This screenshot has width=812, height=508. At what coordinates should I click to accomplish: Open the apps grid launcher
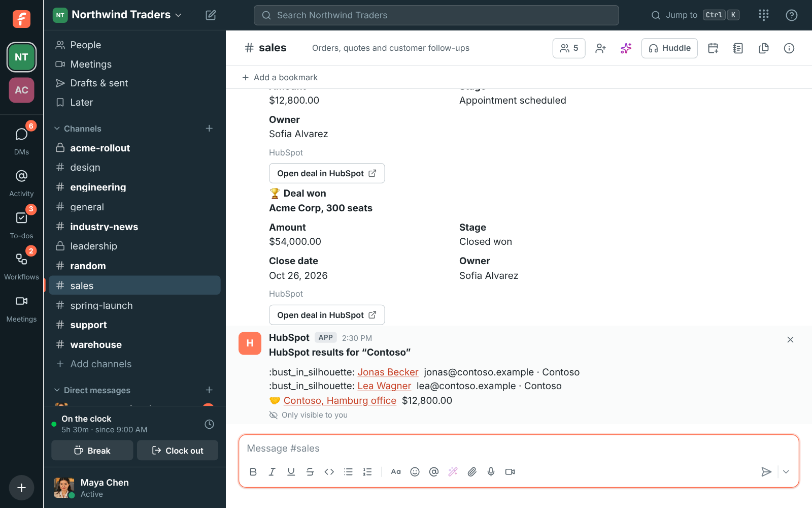tap(764, 15)
